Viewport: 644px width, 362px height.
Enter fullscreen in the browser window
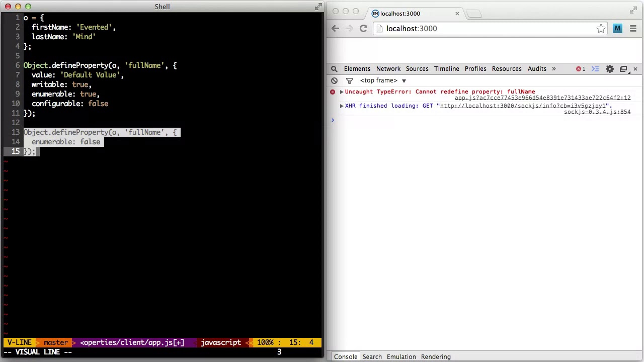633,10
